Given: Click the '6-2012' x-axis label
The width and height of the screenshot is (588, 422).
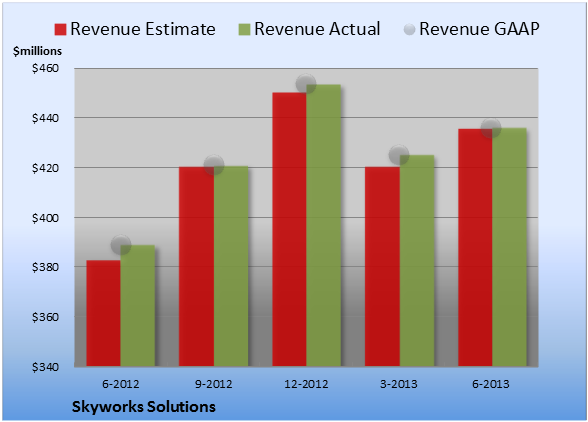Looking at the screenshot, I should 121,384.
